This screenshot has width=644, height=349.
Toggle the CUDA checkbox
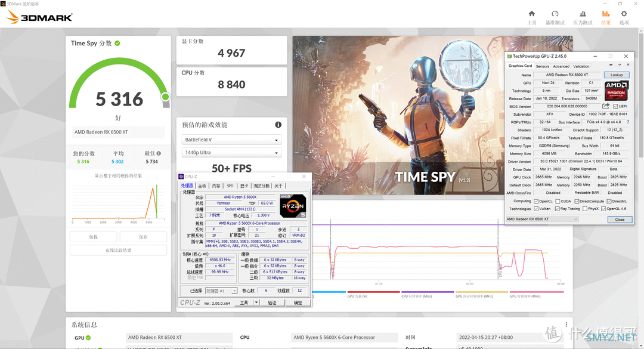[x=558, y=202]
